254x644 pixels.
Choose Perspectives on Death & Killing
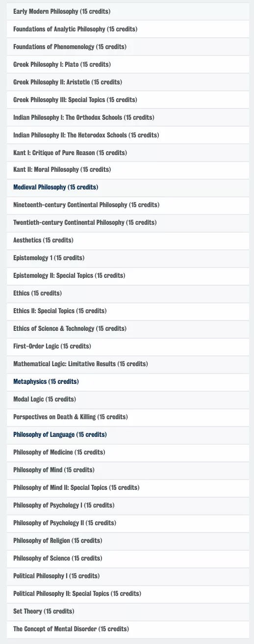tap(127, 417)
